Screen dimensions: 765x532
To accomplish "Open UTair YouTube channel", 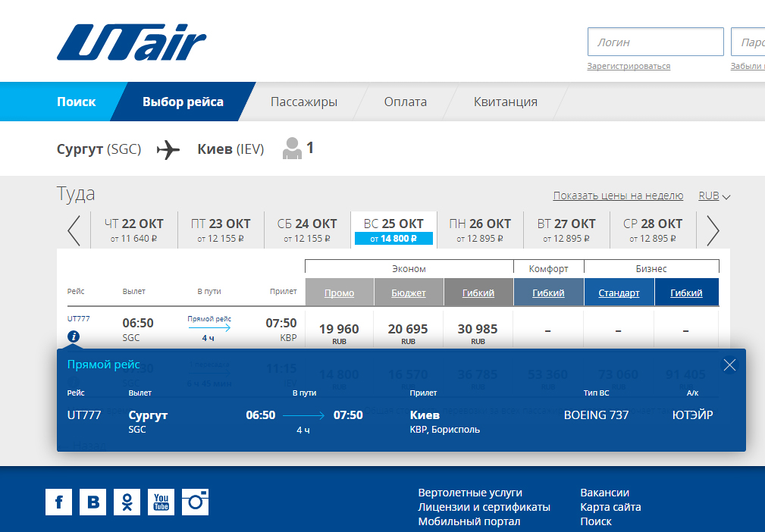I will (161, 502).
